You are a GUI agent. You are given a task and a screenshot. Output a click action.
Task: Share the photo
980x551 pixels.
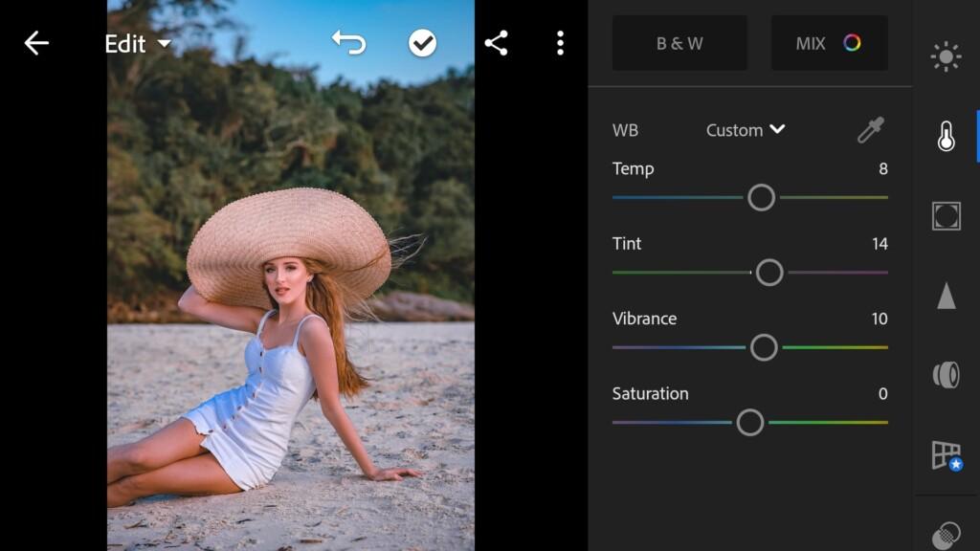[497, 43]
